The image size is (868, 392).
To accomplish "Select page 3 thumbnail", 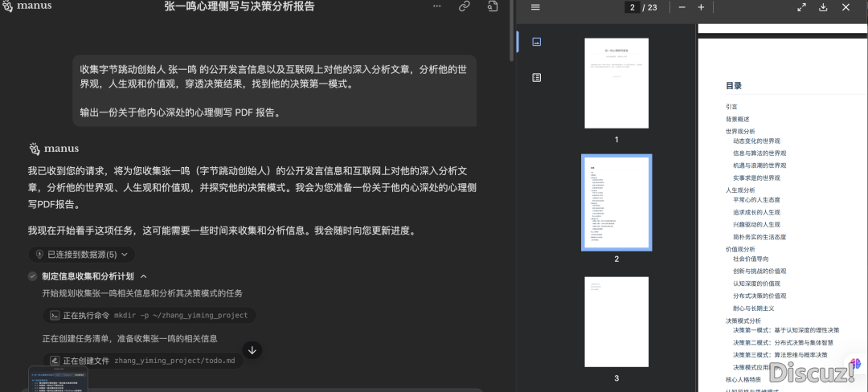I will [616, 322].
